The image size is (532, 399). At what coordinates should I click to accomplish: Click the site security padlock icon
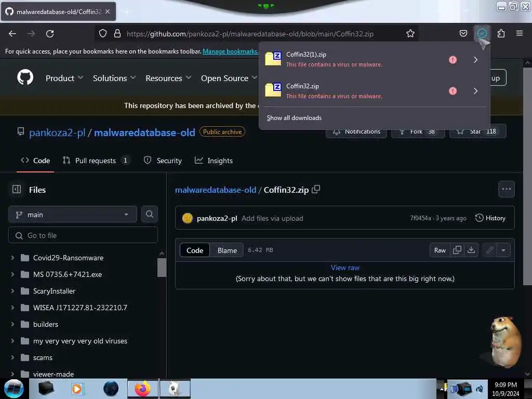pyautogui.click(x=117, y=34)
